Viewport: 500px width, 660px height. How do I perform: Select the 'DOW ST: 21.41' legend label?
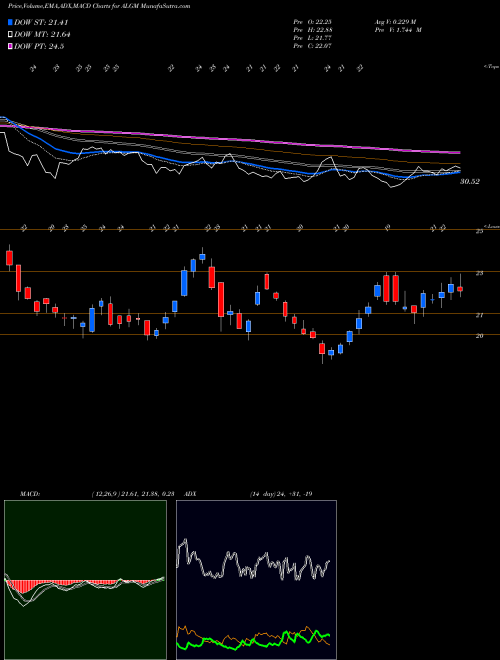click(41, 22)
